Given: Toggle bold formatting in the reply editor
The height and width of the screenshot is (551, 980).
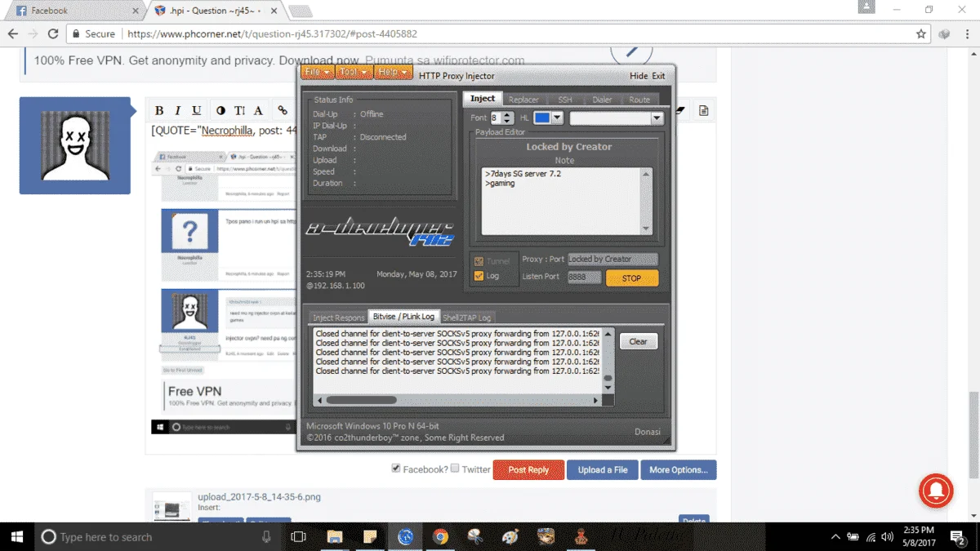Looking at the screenshot, I should coord(159,110).
